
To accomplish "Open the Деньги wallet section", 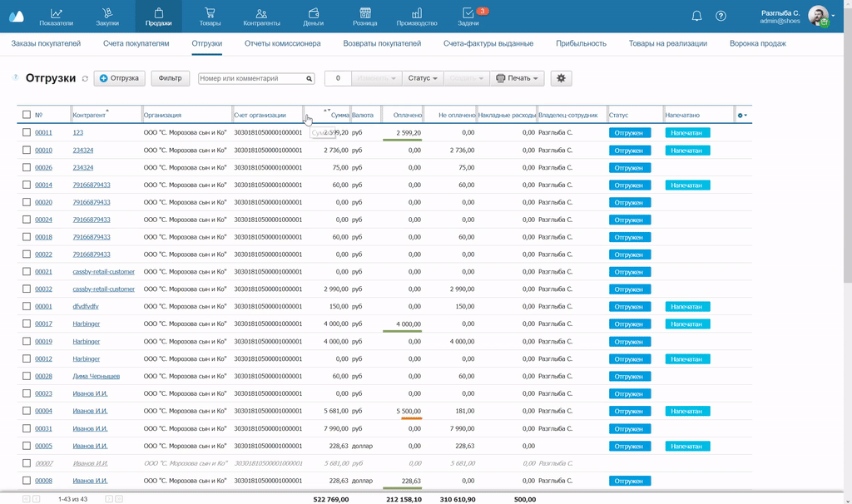I will coord(313,17).
